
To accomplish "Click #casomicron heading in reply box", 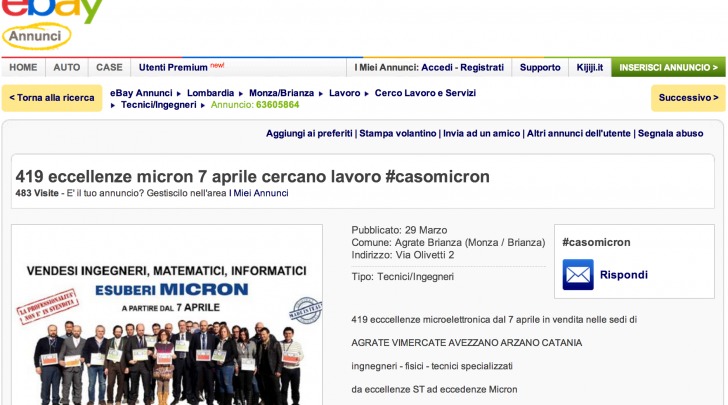I will (596, 242).
